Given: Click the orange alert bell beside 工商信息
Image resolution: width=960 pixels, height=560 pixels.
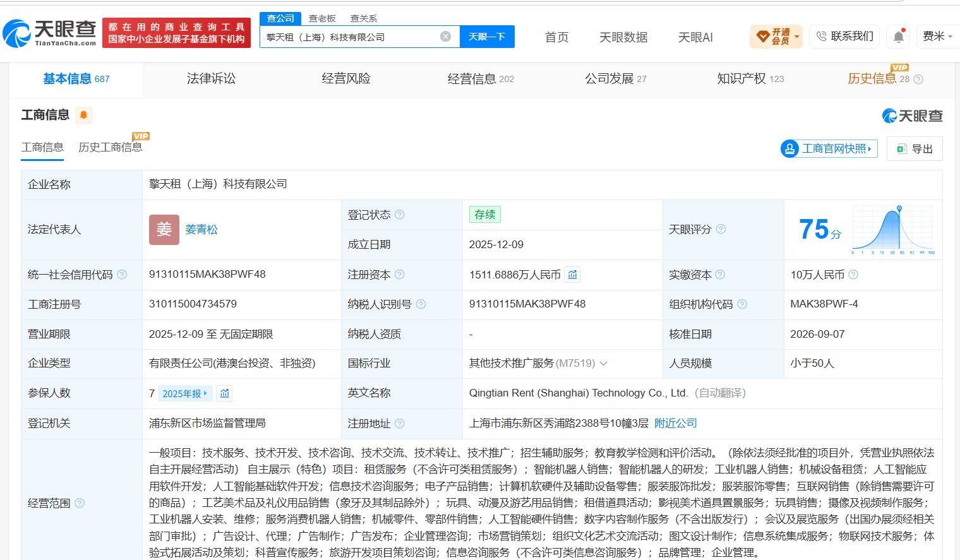Looking at the screenshot, I should (x=83, y=115).
